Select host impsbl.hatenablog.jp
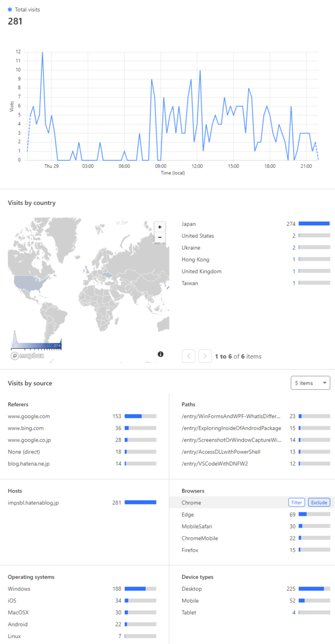This screenshot has width=335, height=644. tap(82, 503)
